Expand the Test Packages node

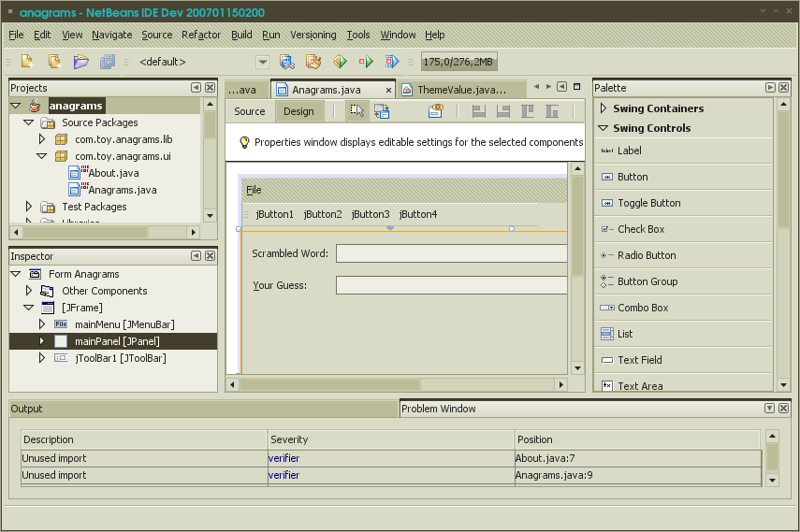coord(29,207)
